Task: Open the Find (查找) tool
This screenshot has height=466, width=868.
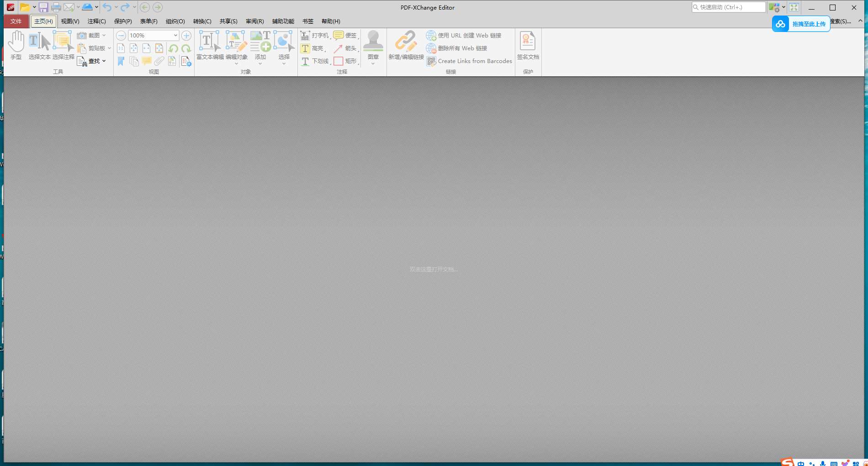Action: tap(91, 61)
